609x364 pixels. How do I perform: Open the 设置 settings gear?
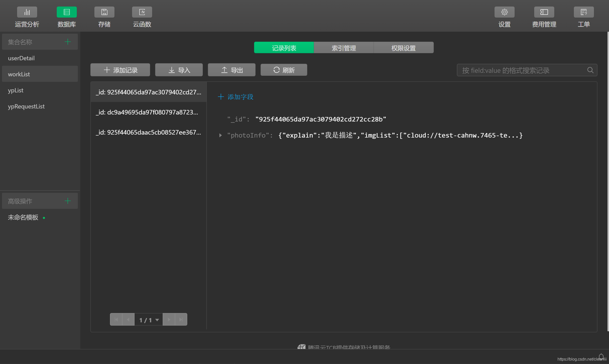coord(504,12)
